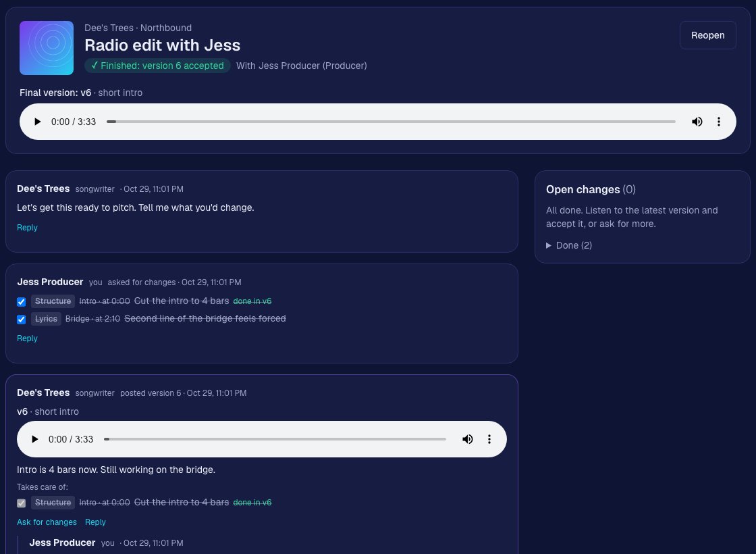Mute the posted version 6 player
The height and width of the screenshot is (554, 756).
coord(467,439)
